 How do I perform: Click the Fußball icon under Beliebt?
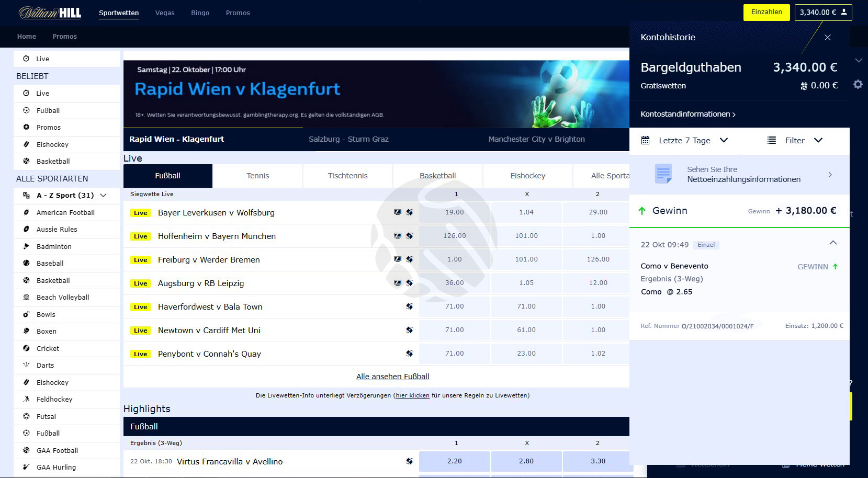click(26, 110)
